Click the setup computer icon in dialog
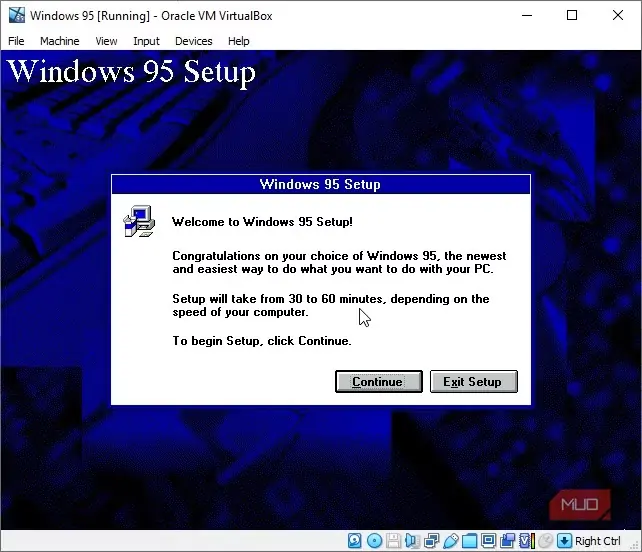The image size is (642, 552). (x=139, y=221)
